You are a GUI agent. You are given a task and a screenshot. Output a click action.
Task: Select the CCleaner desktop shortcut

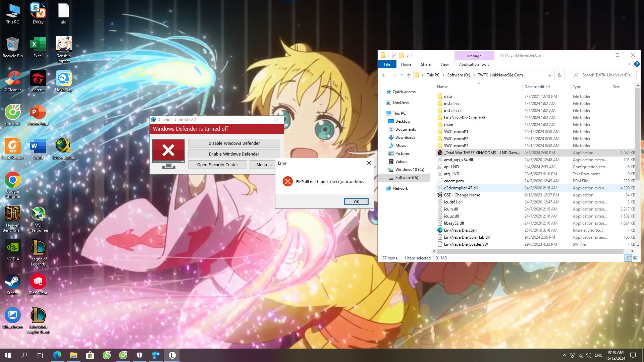point(12,81)
